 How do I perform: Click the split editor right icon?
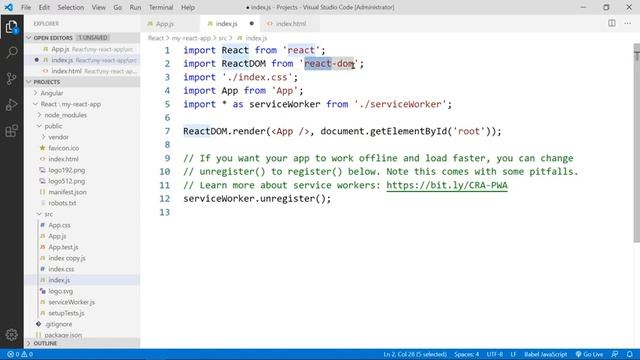pos(611,23)
